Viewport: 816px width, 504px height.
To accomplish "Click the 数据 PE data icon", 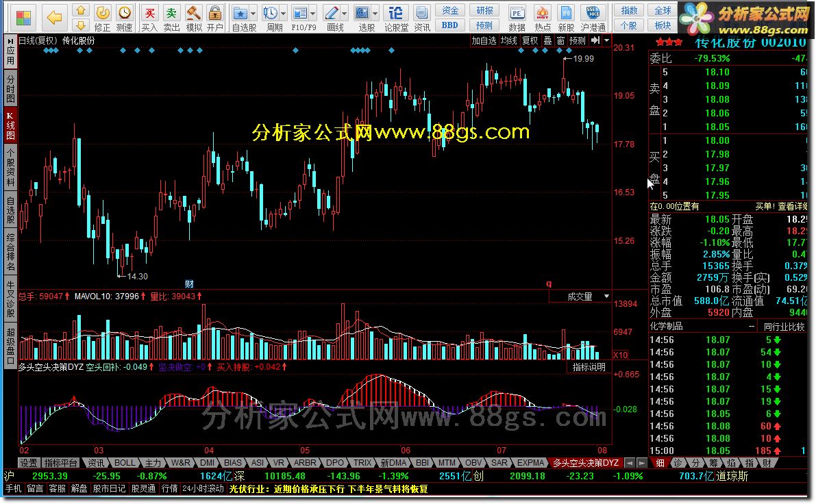I will coord(517,14).
